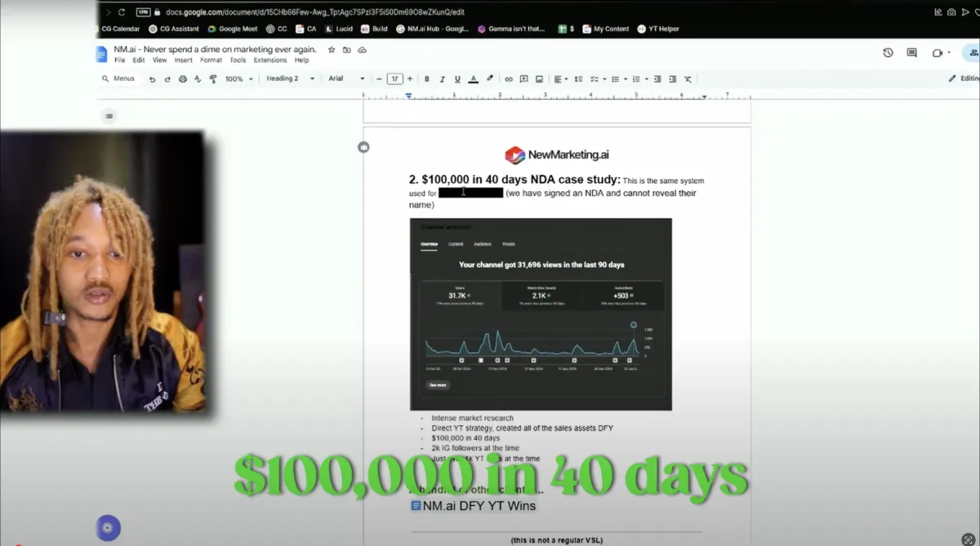980x546 pixels.
Task: Decrease the paragraph indent
Action: coord(657,79)
